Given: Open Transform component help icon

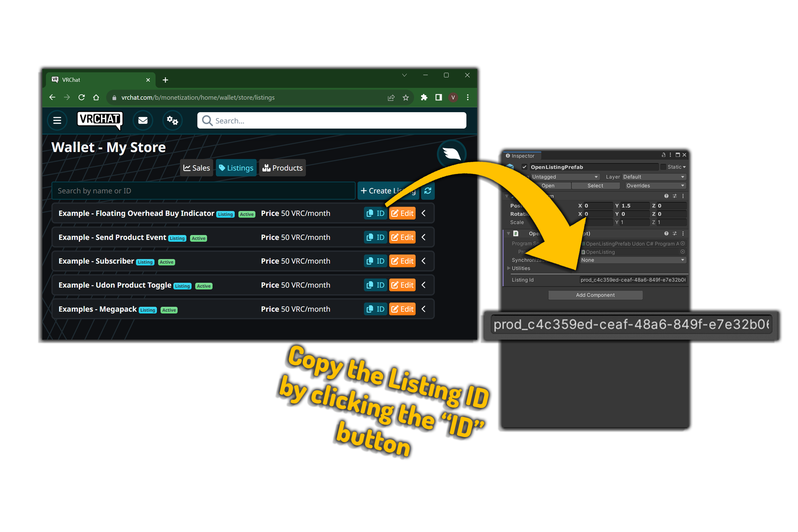Looking at the screenshot, I should click(666, 196).
